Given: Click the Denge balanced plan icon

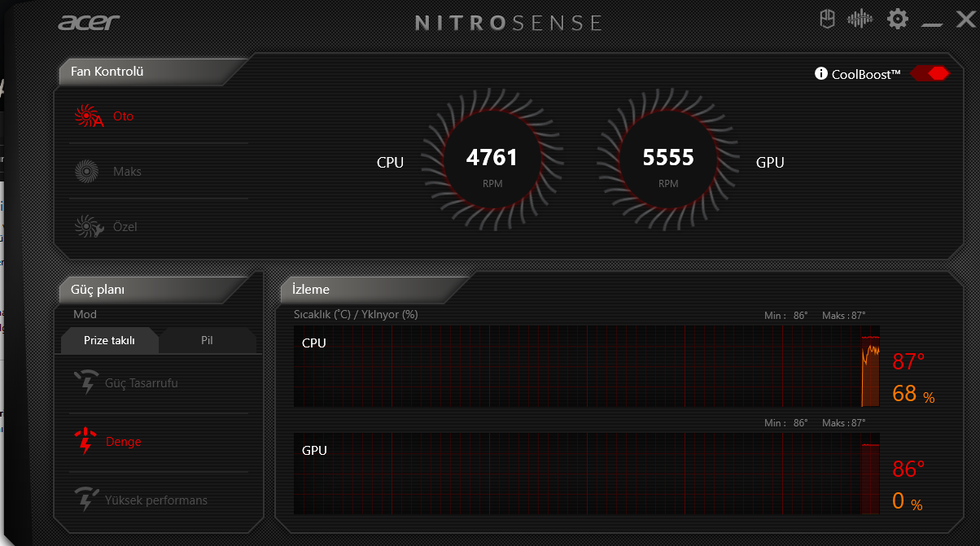Looking at the screenshot, I should [85, 442].
